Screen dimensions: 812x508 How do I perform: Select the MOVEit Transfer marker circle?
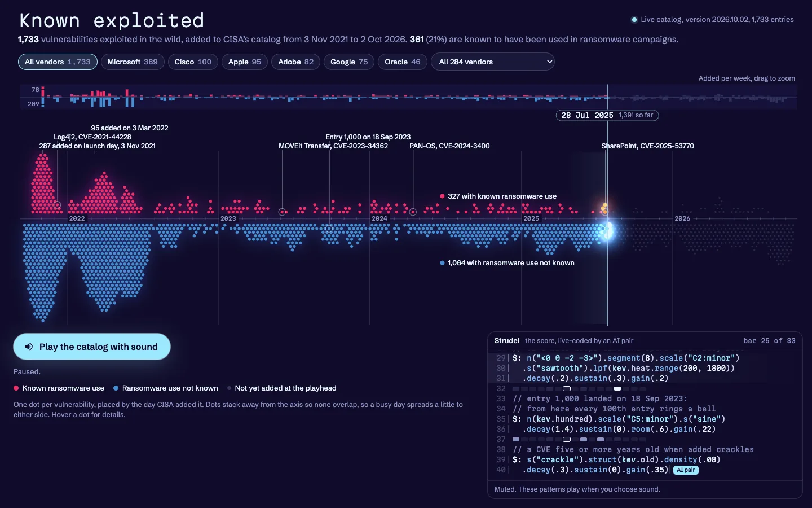click(x=283, y=212)
